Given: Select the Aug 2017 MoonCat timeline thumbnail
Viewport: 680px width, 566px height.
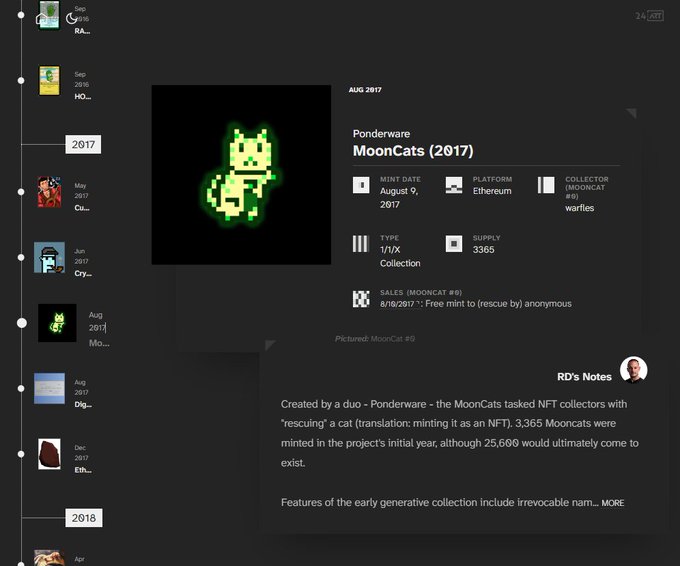Looking at the screenshot, I should tap(57, 323).
